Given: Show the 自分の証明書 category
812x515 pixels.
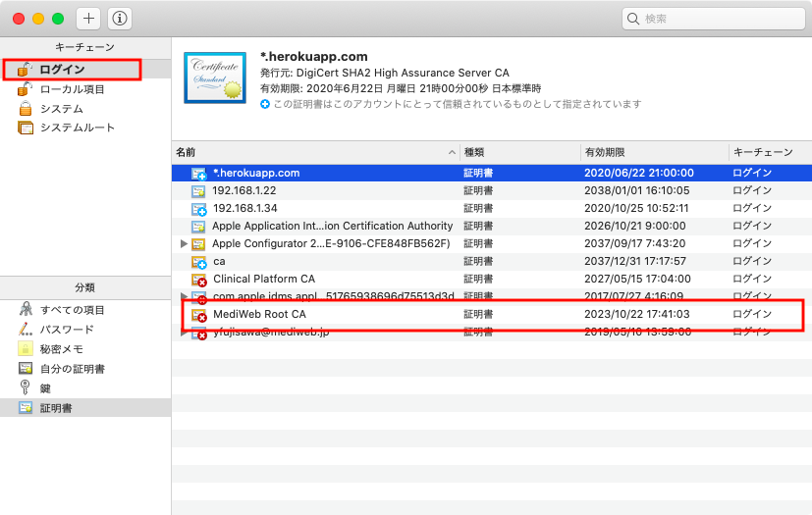Looking at the screenshot, I should click(x=85, y=369).
